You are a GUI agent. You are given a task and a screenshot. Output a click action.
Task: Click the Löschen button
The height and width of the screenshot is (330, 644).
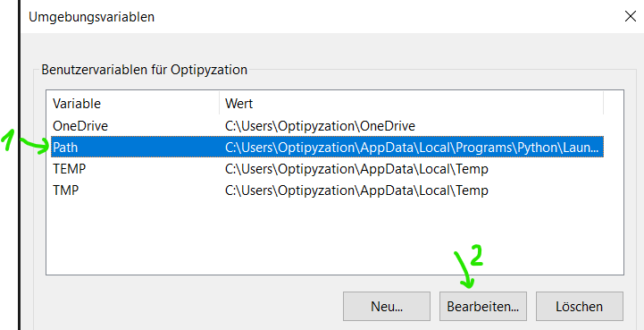tap(579, 307)
